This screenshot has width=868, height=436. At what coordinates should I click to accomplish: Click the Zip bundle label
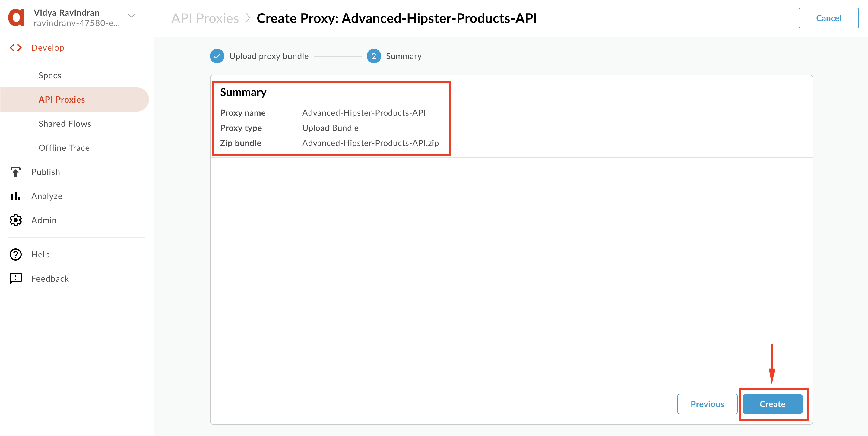[241, 143]
